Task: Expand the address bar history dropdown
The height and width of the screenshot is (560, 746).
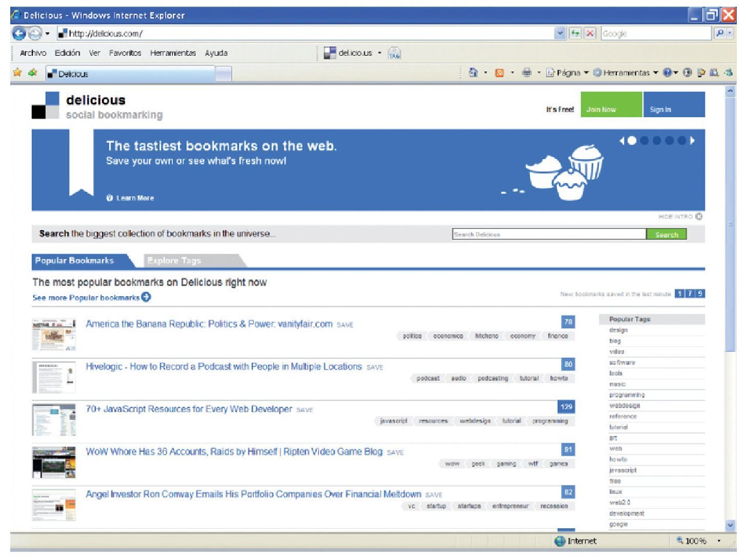Action: point(559,34)
